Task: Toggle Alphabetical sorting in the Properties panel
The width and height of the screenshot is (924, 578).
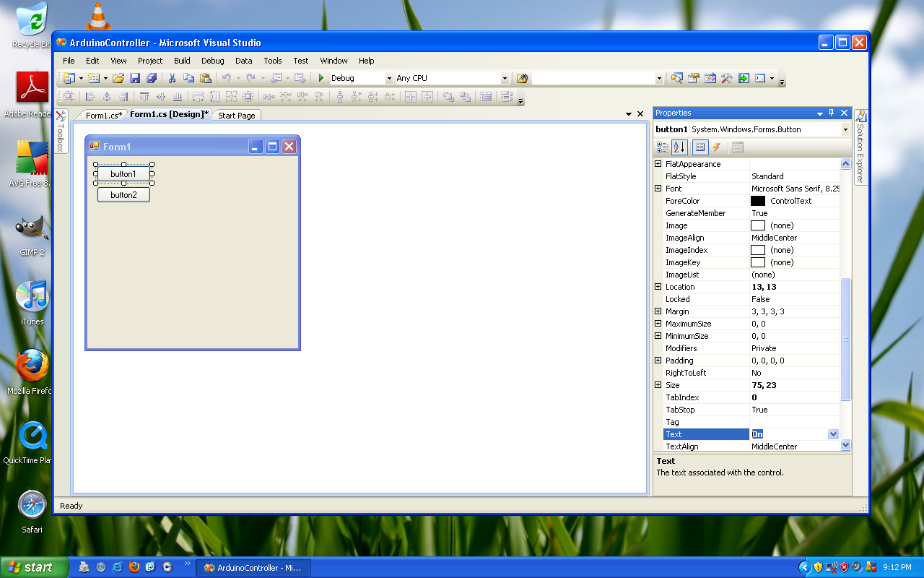Action: (679, 147)
